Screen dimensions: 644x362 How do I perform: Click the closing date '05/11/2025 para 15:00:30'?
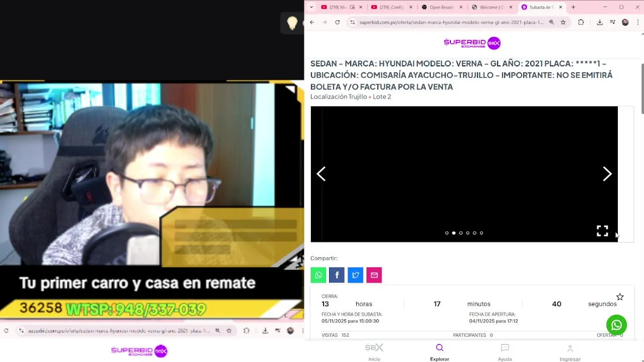pos(350,321)
